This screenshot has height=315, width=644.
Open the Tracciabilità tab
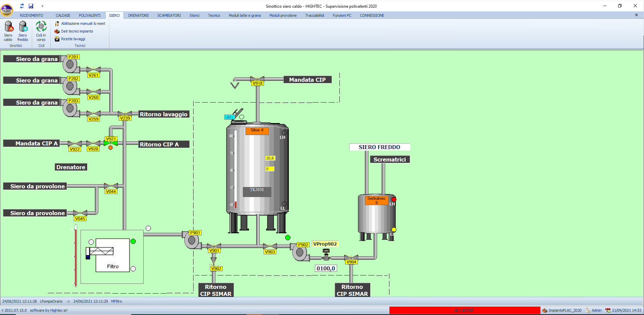pyautogui.click(x=315, y=15)
